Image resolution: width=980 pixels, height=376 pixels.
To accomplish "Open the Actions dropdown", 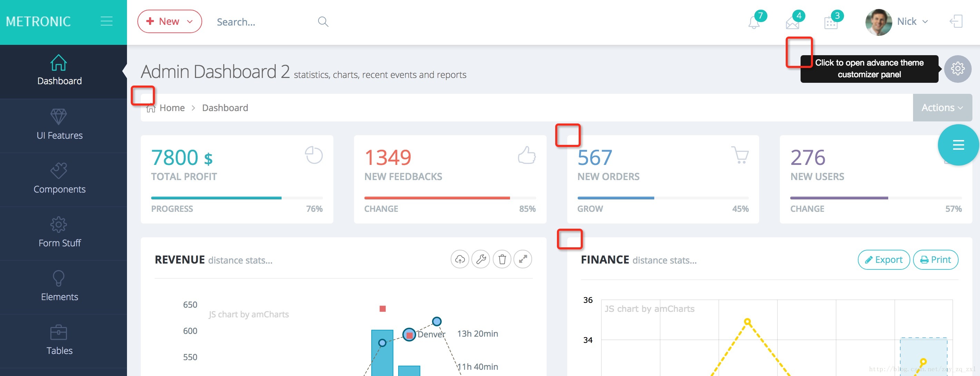I will pyautogui.click(x=942, y=108).
